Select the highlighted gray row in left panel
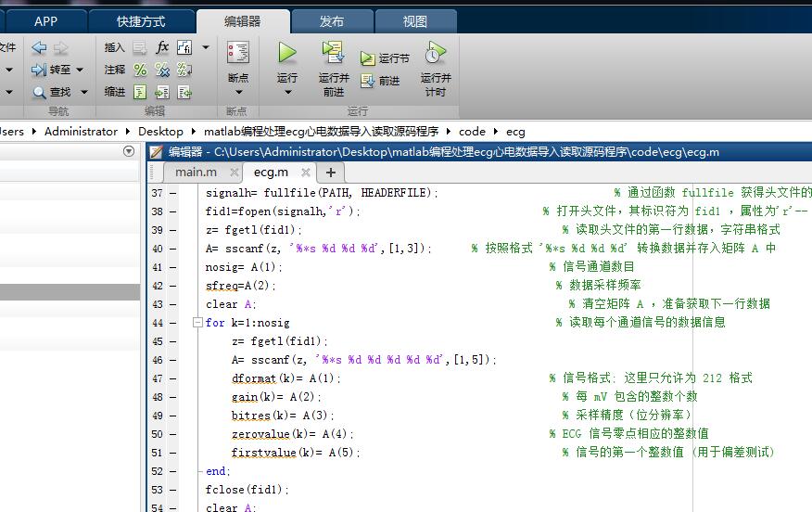This screenshot has width=812, height=512. 70,292
